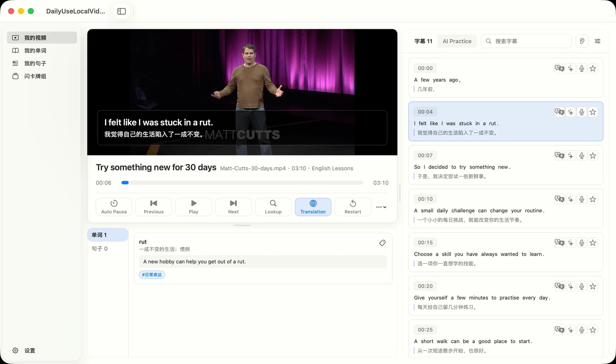Viewport: 616px width, 364px height.
Task: Click the Lookup button
Action: pos(273,207)
